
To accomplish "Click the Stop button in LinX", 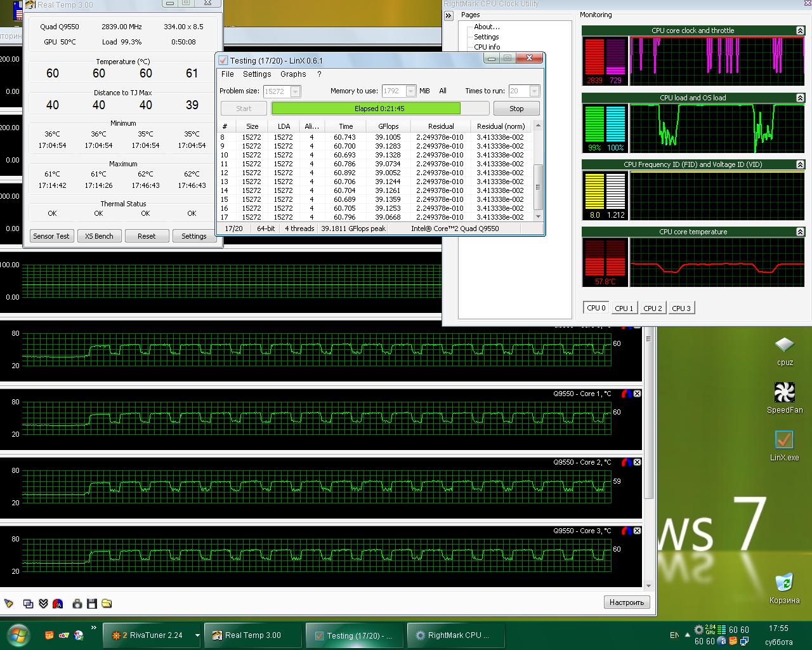I will pos(516,109).
